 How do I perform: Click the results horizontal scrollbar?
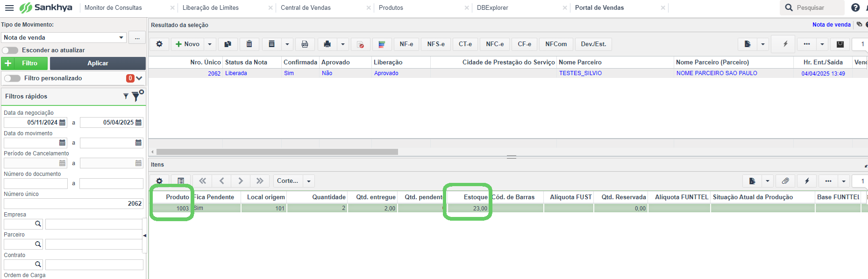click(x=277, y=152)
